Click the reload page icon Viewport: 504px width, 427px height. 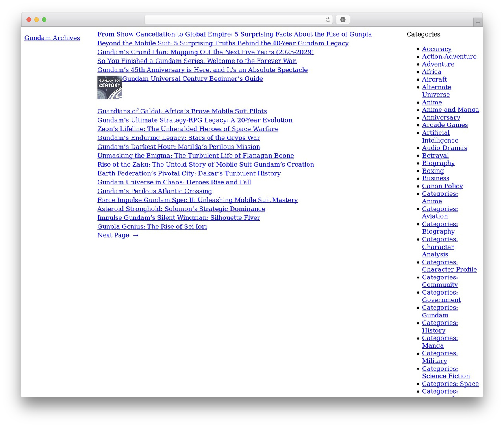328,20
